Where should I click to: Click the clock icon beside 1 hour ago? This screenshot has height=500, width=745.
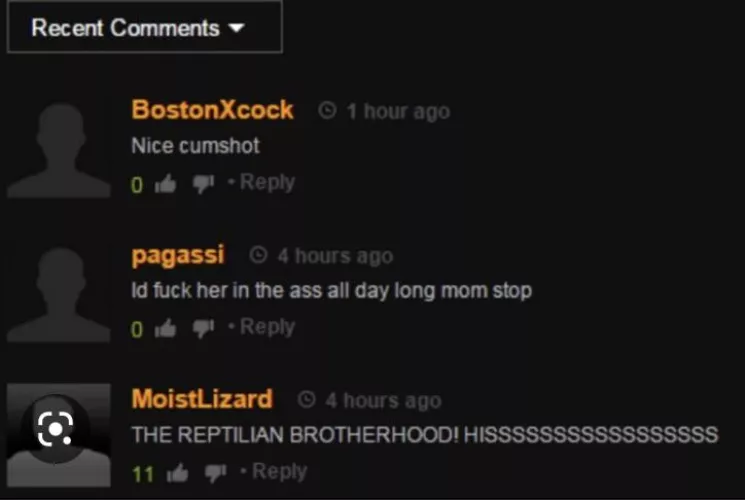327,111
